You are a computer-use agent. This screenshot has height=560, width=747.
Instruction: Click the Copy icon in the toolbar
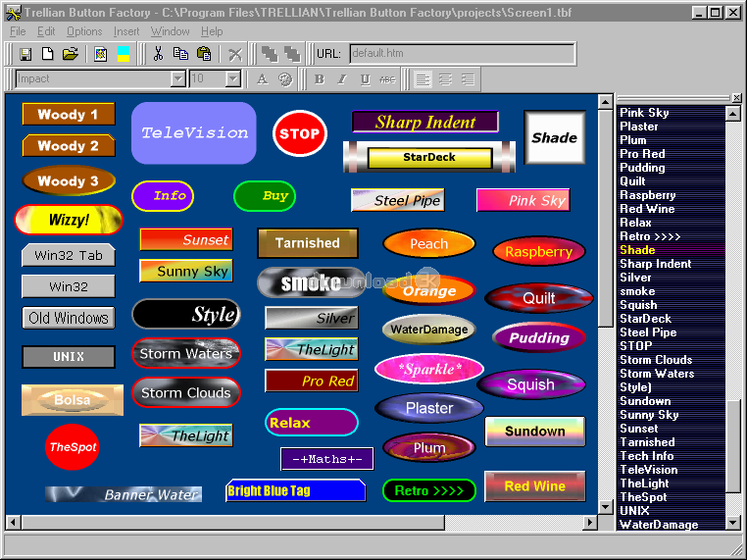[180, 54]
